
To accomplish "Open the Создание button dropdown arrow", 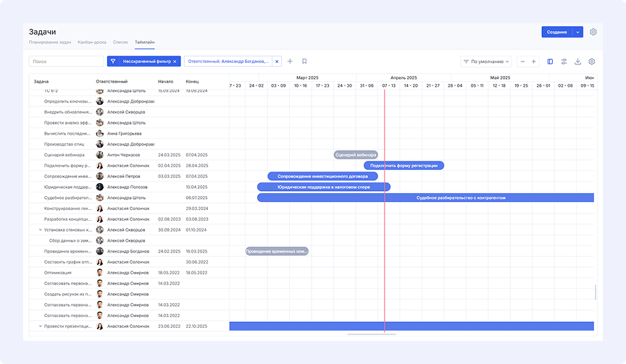I will (577, 32).
